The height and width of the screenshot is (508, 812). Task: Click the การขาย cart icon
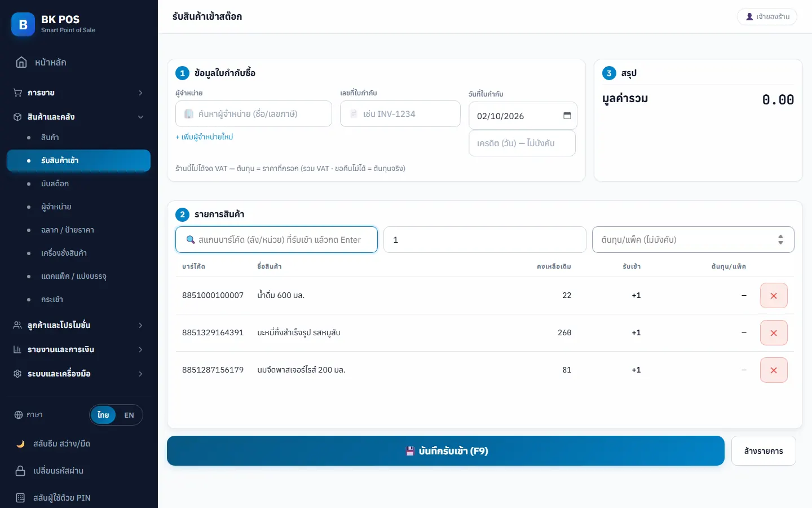(x=17, y=93)
